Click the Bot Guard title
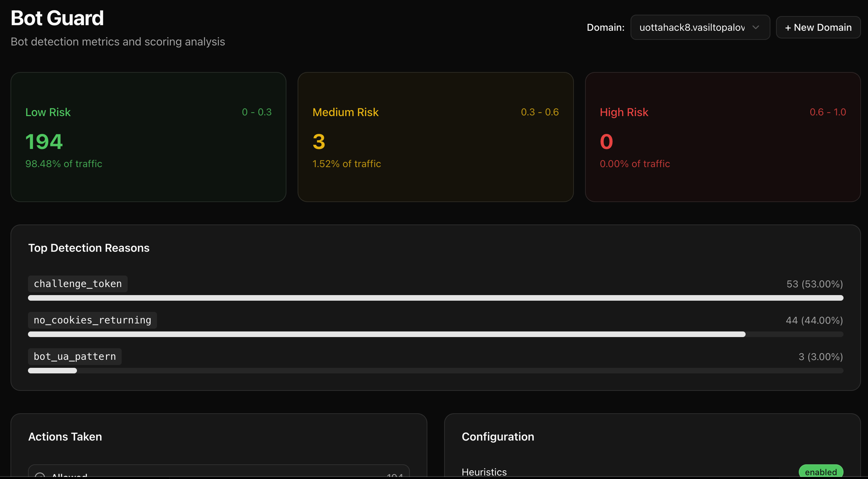The image size is (868, 479). pyautogui.click(x=57, y=18)
